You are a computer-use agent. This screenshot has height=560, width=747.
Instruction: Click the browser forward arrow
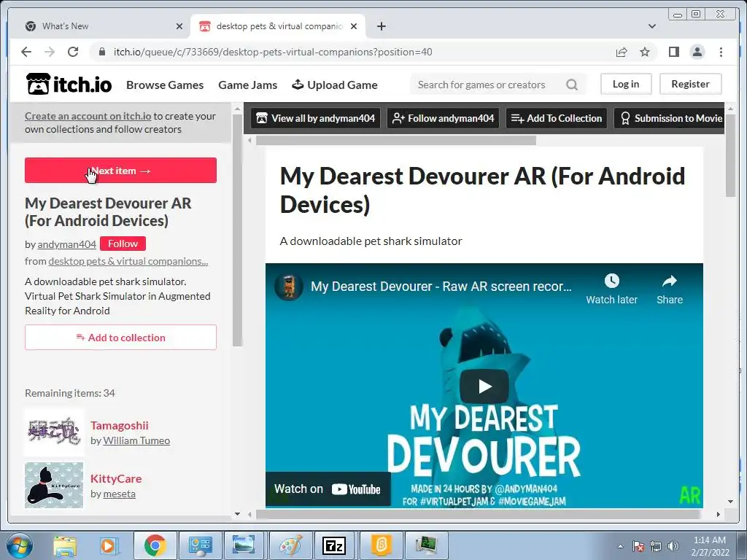pyautogui.click(x=50, y=52)
